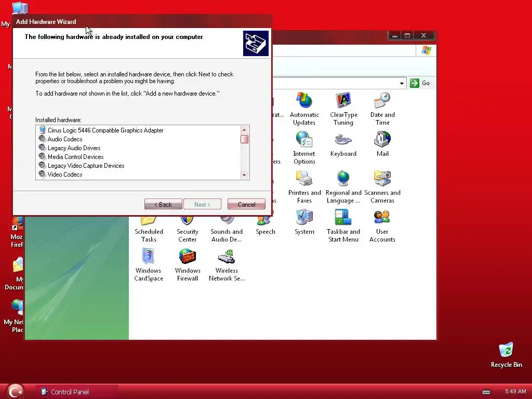Cancel the Add Hardware Wizard

click(x=246, y=204)
